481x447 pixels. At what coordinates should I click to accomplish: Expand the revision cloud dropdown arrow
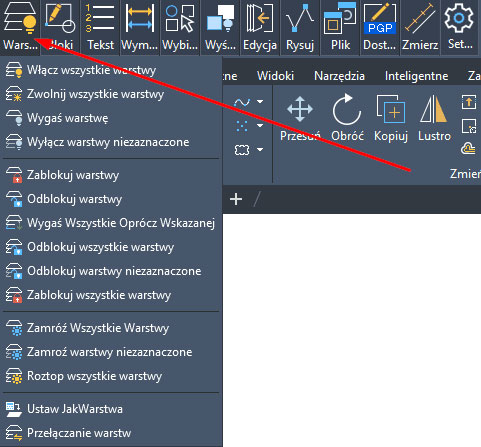tap(260, 150)
